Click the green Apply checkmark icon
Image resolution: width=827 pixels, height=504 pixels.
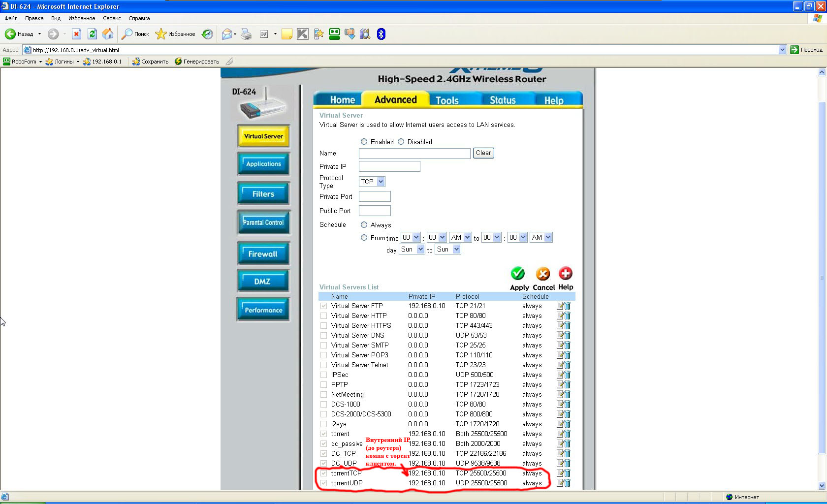click(x=518, y=273)
